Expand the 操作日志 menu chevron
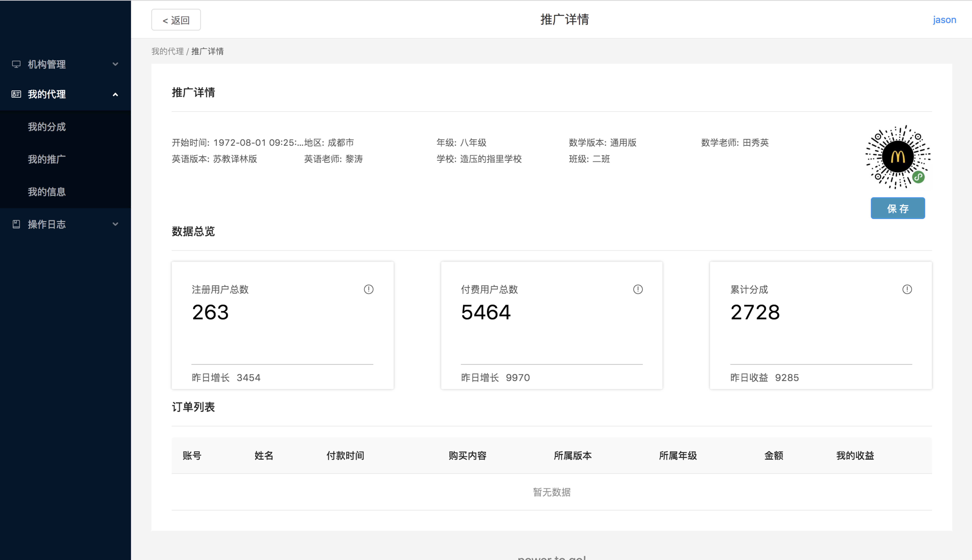The width and height of the screenshot is (972, 560). click(115, 224)
